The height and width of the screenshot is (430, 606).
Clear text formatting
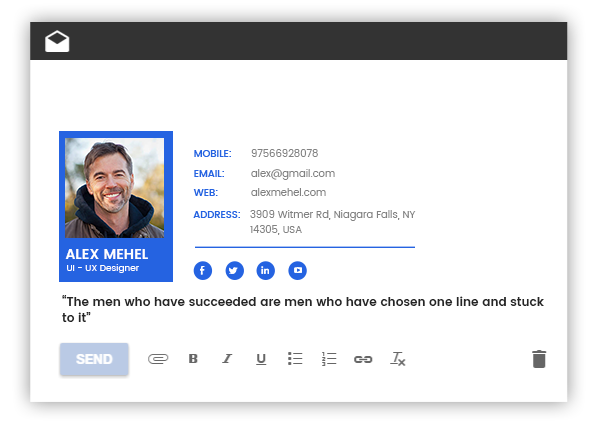[398, 359]
